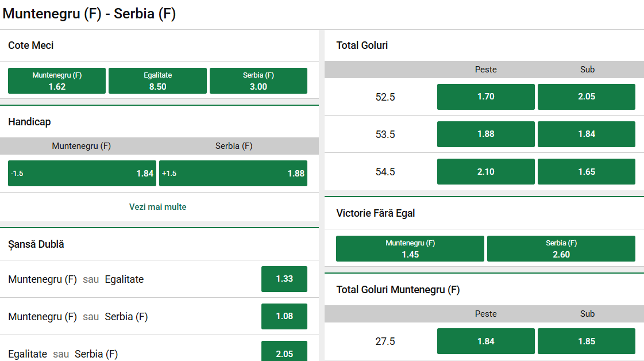Select Muntenegru (F) handicap -1.5 at 1.84
Screen dimensions: 644x361
pyautogui.click(x=82, y=173)
